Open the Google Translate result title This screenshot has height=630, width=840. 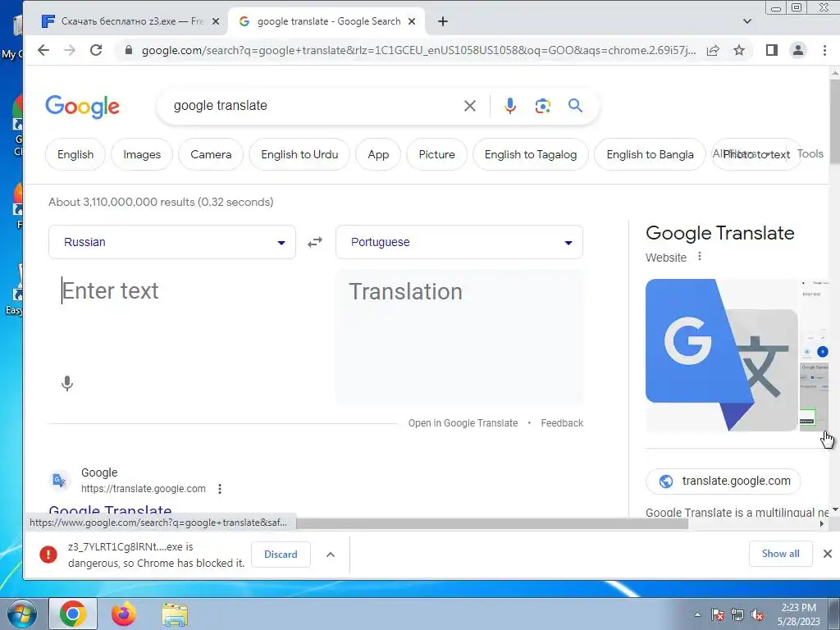click(x=111, y=509)
